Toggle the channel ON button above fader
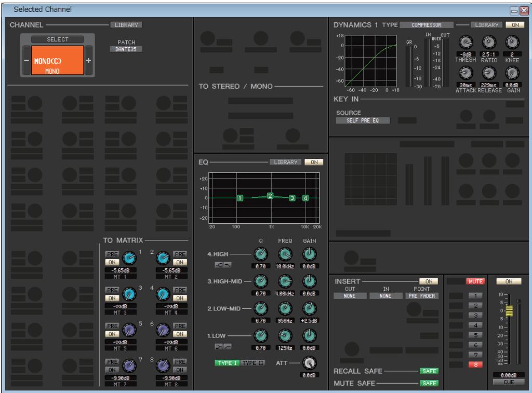The width and height of the screenshot is (532, 393). [x=509, y=281]
